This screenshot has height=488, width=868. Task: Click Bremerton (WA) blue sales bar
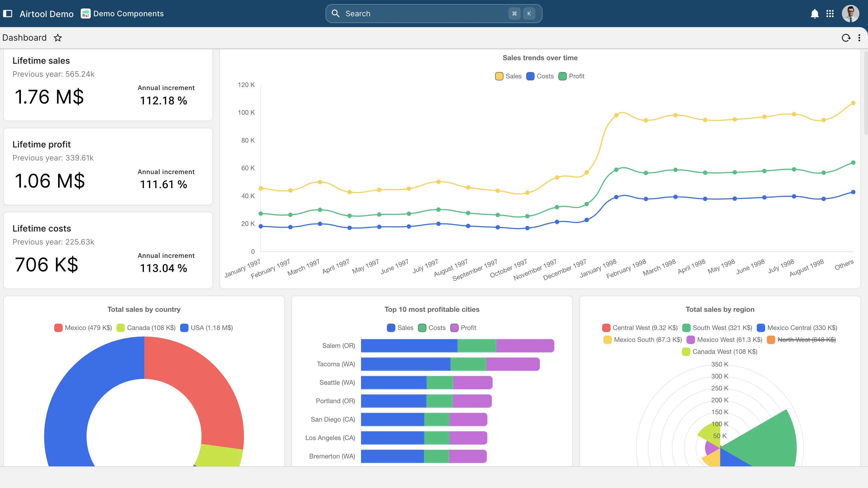tap(392, 456)
